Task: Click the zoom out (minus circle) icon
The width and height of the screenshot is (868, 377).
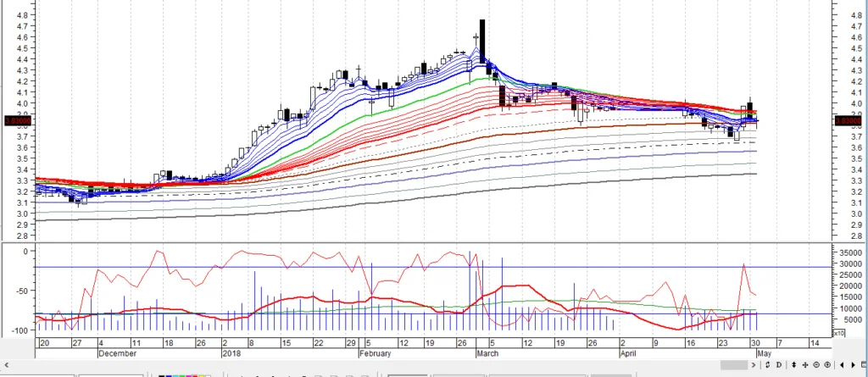Action: click(x=816, y=365)
